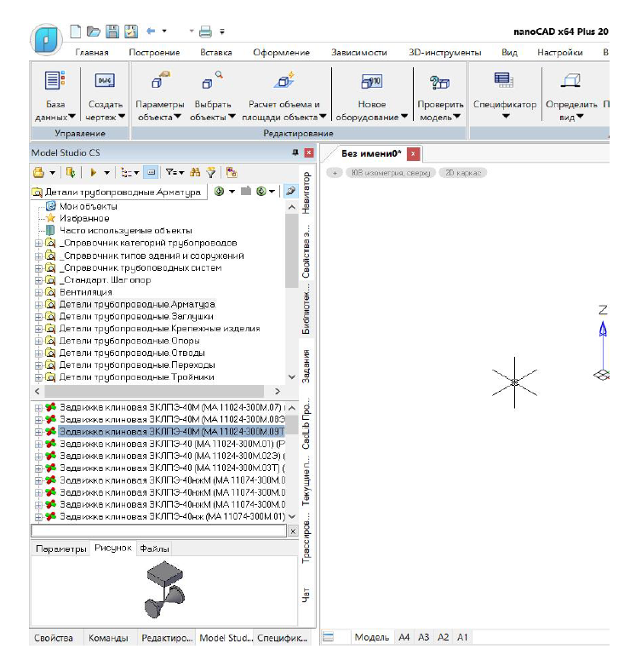The height and width of the screenshot is (672, 630).
Task: Click the nanoCAD application logo button
Action: pyautogui.click(x=46, y=40)
